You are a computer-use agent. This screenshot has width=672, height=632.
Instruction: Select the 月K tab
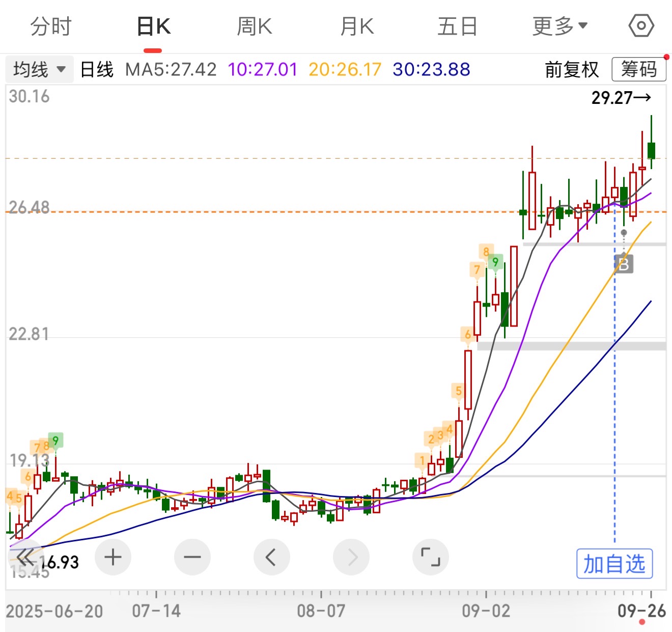pyautogui.click(x=357, y=26)
